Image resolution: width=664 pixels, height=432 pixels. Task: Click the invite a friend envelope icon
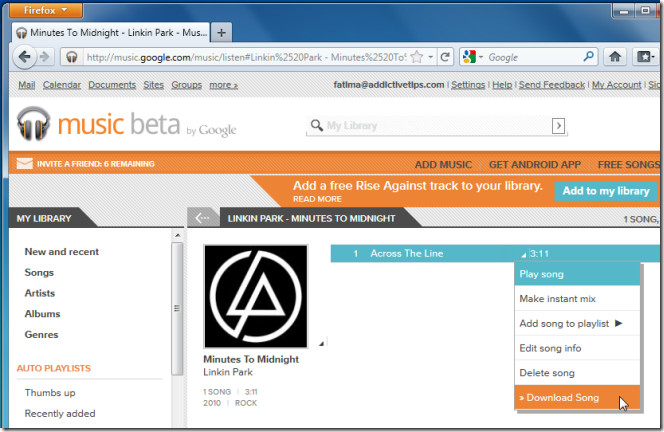25,163
